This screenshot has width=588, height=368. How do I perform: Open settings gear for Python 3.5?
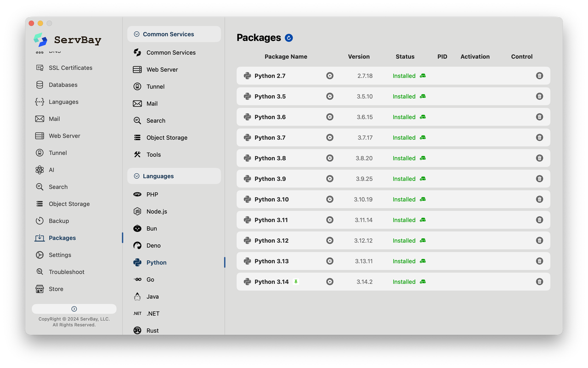pyautogui.click(x=330, y=96)
